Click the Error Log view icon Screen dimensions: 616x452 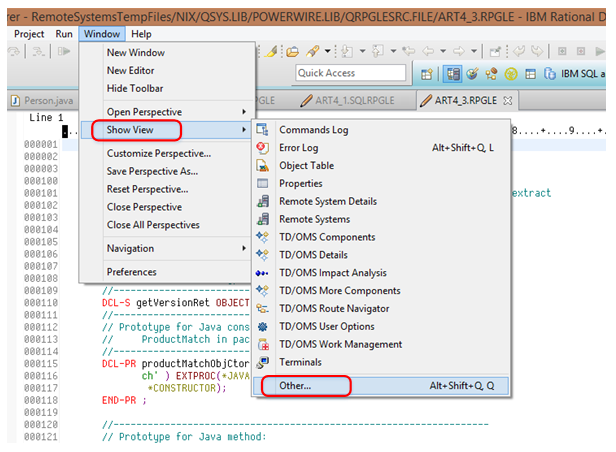click(x=263, y=148)
